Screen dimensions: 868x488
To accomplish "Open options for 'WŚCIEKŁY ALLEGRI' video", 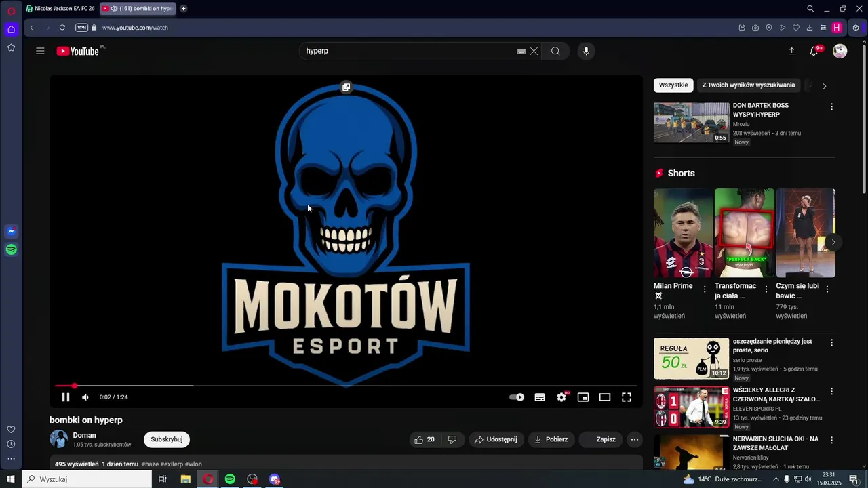I will tap(832, 392).
